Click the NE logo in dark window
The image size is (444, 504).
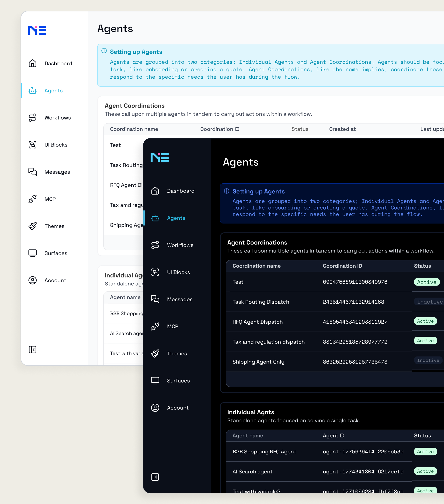160,158
